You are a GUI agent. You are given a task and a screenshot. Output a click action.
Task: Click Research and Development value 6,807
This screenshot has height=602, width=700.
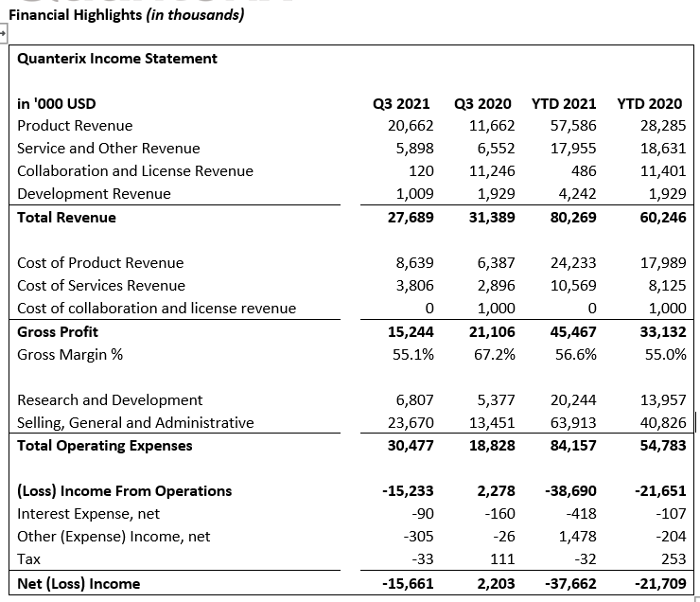point(414,399)
